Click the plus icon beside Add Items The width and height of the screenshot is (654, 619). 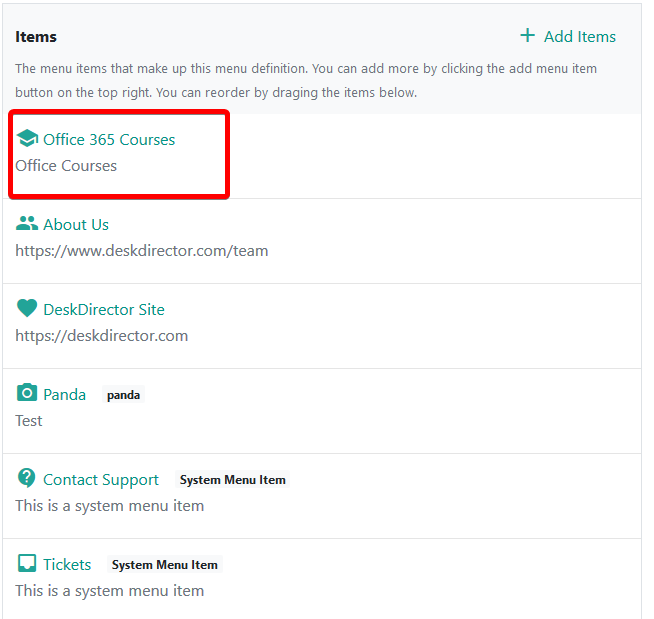coord(527,35)
